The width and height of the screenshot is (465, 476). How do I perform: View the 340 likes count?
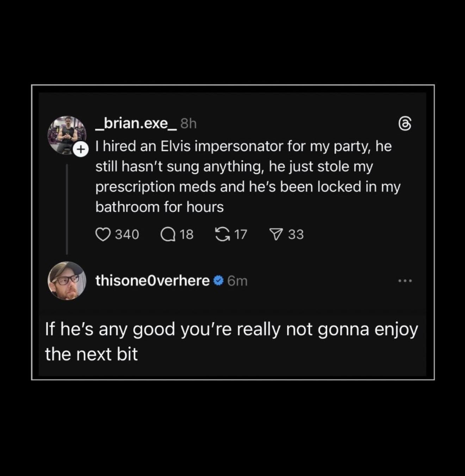pyautogui.click(x=127, y=234)
